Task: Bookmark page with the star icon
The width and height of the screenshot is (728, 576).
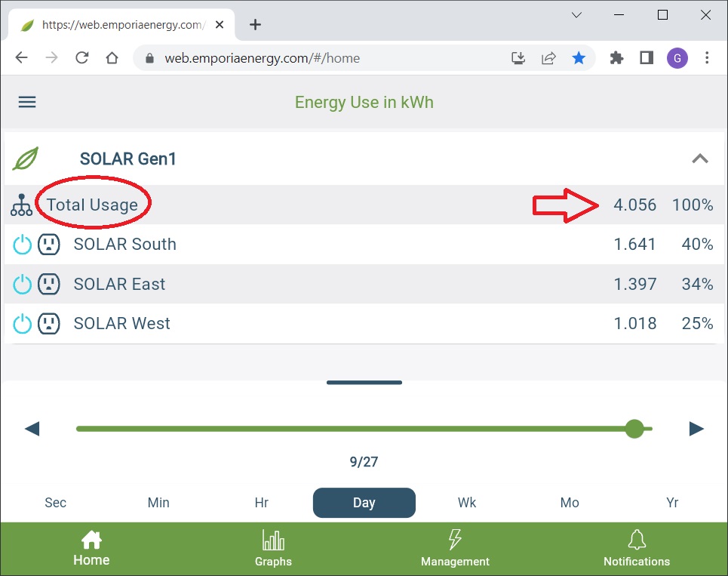Action: point(579,58)
